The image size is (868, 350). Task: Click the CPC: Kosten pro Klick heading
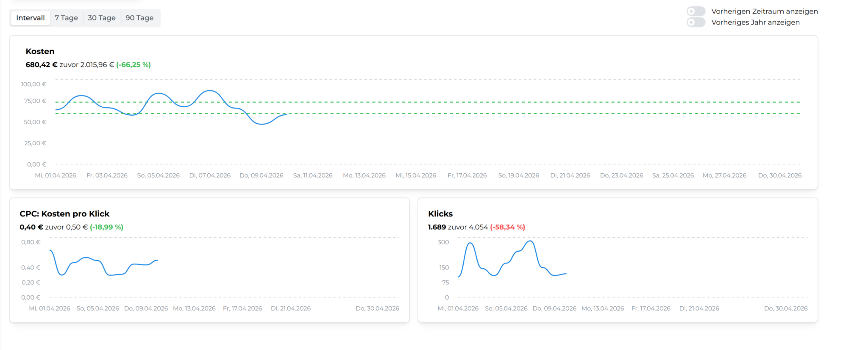64,214
